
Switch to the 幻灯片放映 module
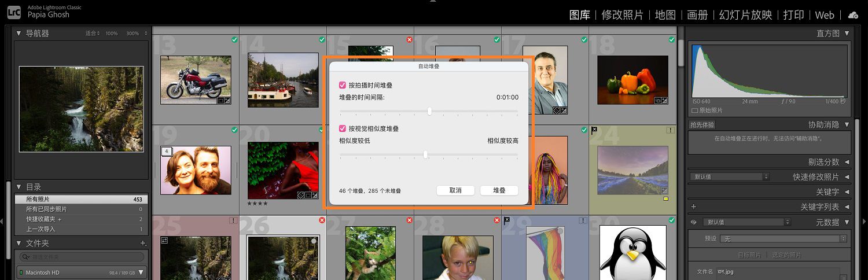point(745,15)
